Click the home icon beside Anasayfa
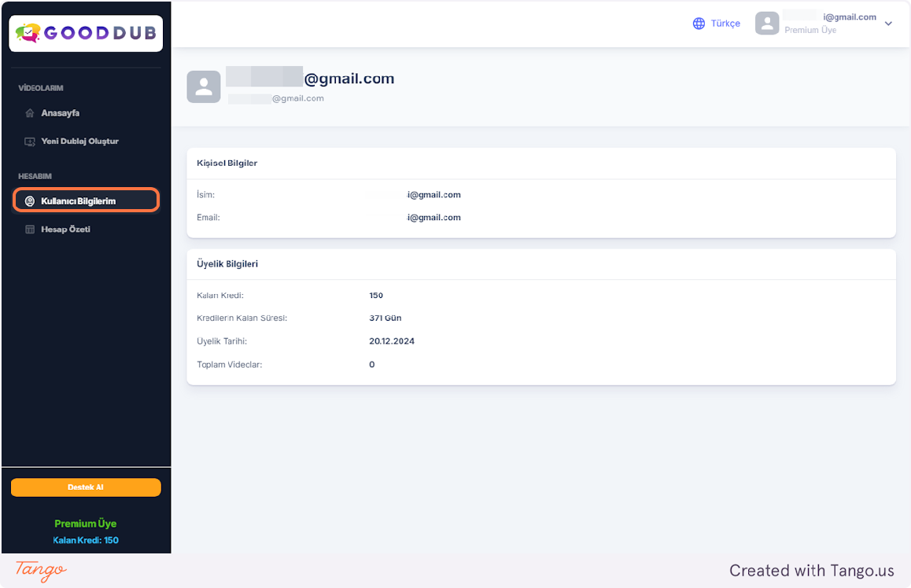Viewport: 911px width, 588px height. [x=30, y=113]
